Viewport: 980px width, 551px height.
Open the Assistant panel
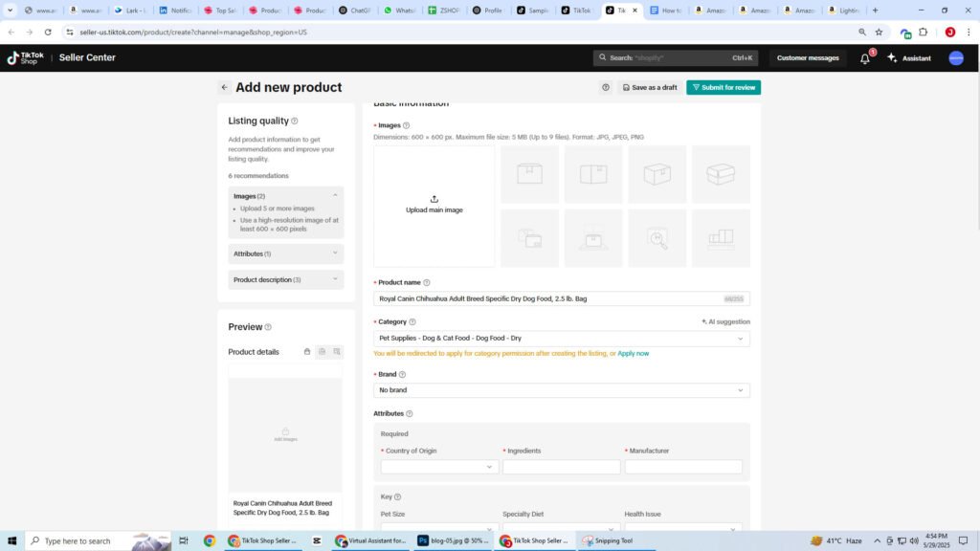click(909, 58)
